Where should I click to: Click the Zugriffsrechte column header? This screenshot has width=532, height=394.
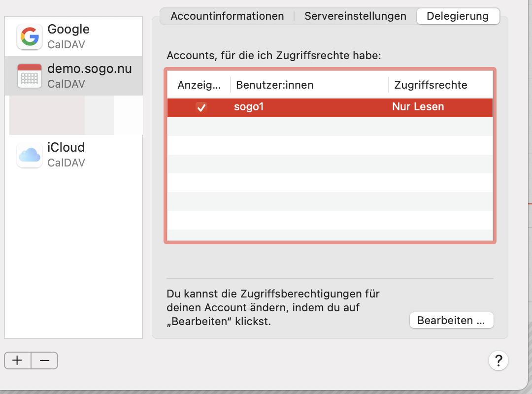point(431,85)
